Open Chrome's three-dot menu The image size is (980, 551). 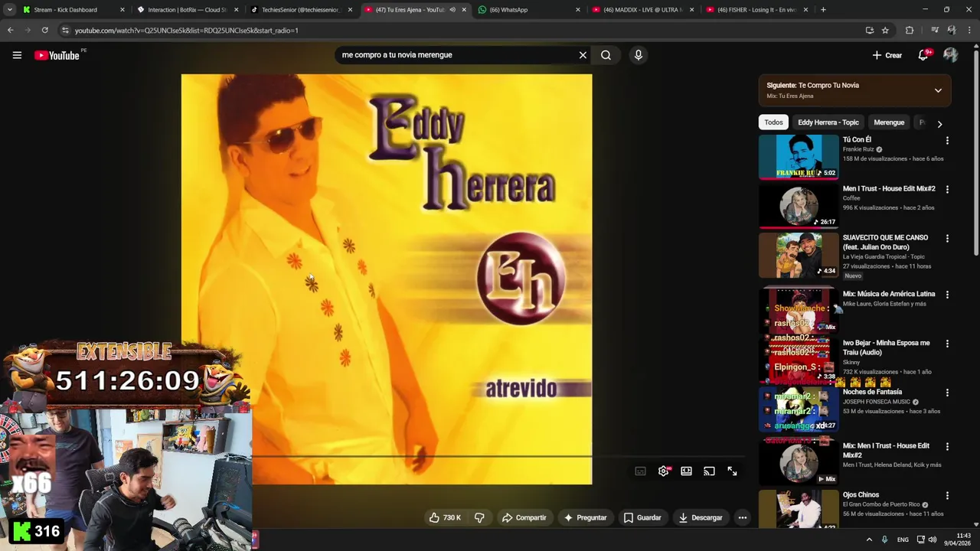[x=969, y=31]
